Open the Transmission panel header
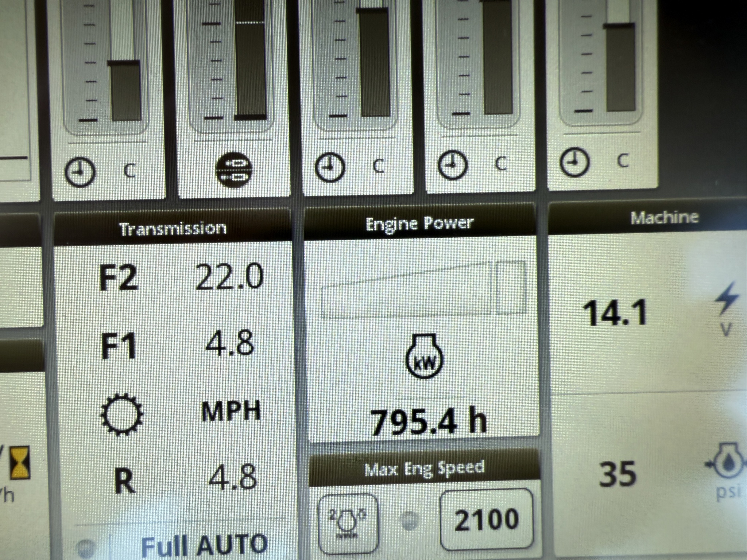 [x=173, y=229]
